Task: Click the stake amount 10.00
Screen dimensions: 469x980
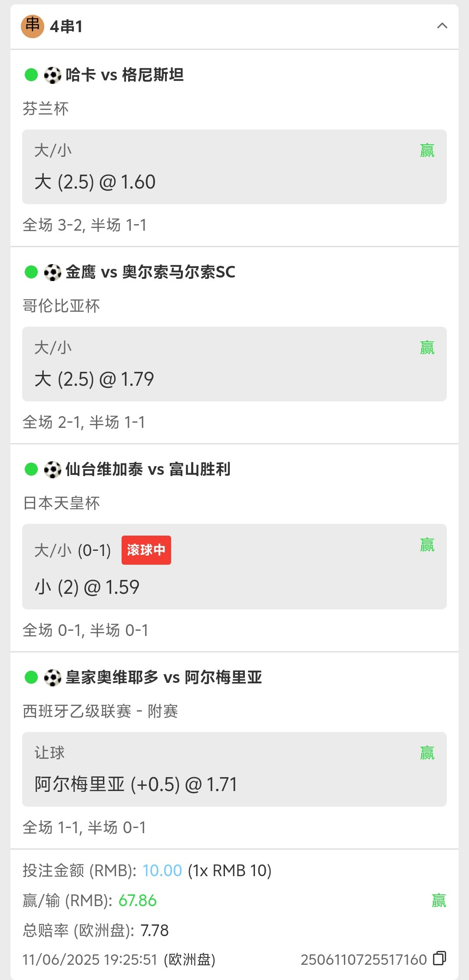Action: click(x=162, y=871)
